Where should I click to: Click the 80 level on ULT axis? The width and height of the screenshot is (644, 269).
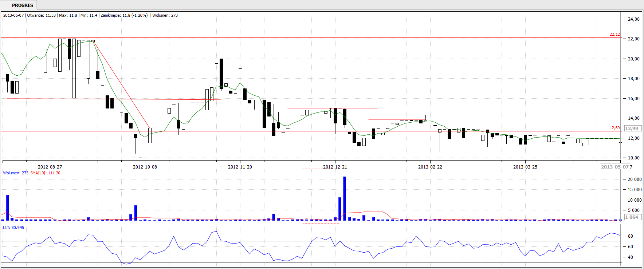point(630,236)
